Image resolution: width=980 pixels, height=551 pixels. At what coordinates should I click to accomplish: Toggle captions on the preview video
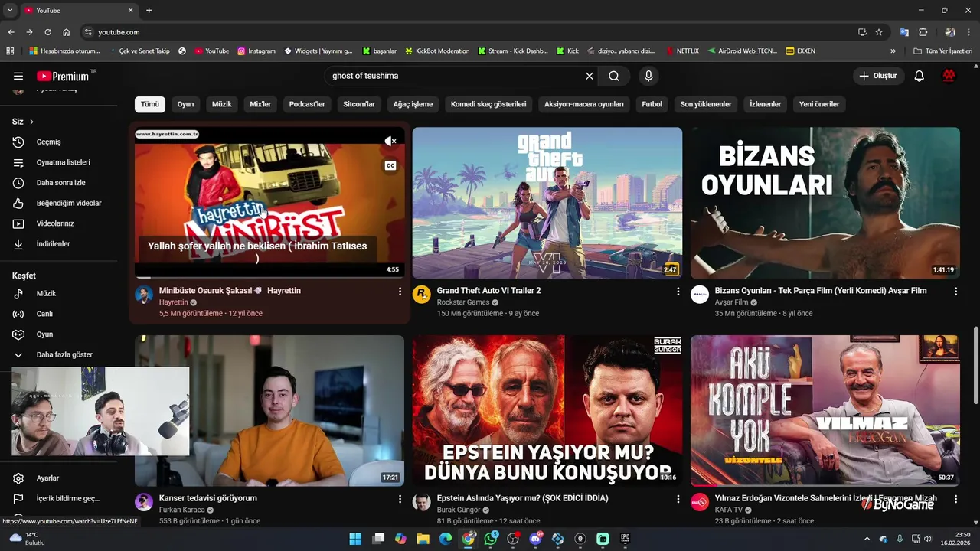point(390,165)
